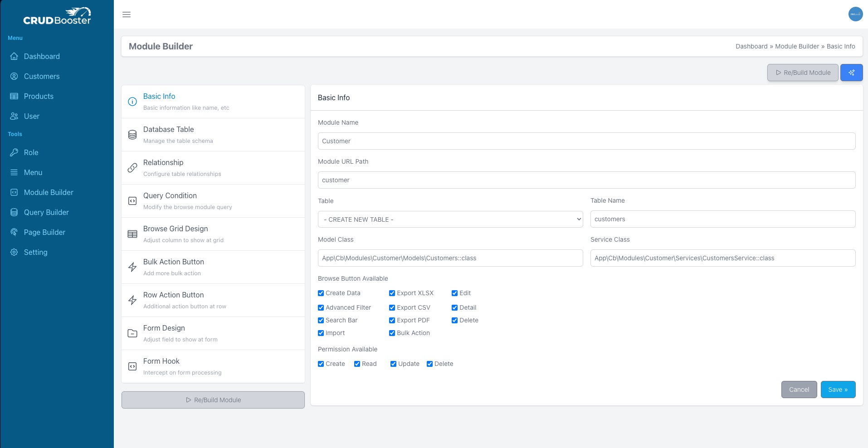Screen dimensions: 868x448
Task: Click the Page Builder fingerprint icon in sidebar
Action: point(14,232)
